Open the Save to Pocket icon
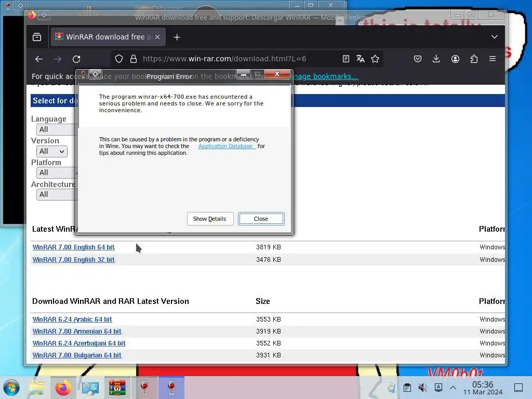This screenshot has width=532, height=399. [418, 59]
